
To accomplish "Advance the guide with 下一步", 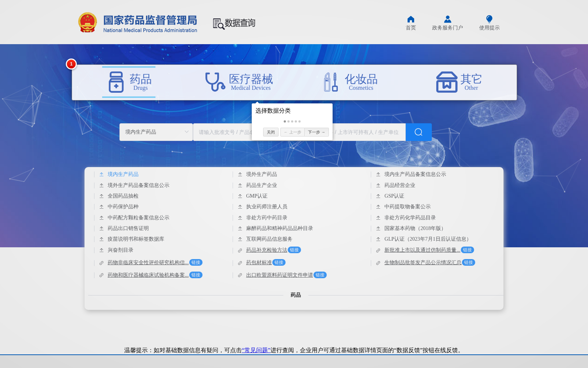I will pyautogui.click(x=316, y=132).
